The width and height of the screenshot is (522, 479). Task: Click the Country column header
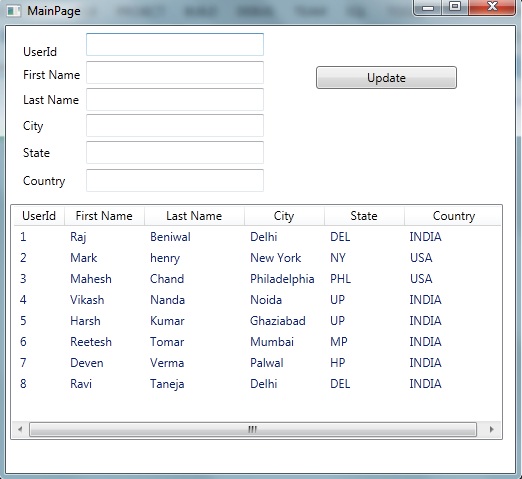(x=453, y=216)
